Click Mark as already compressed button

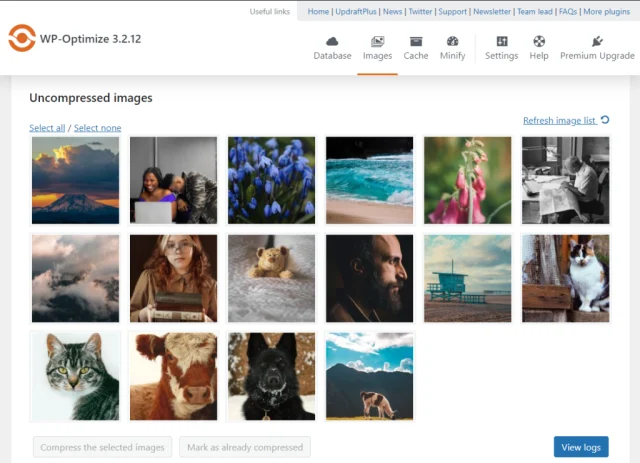[245, 447]
